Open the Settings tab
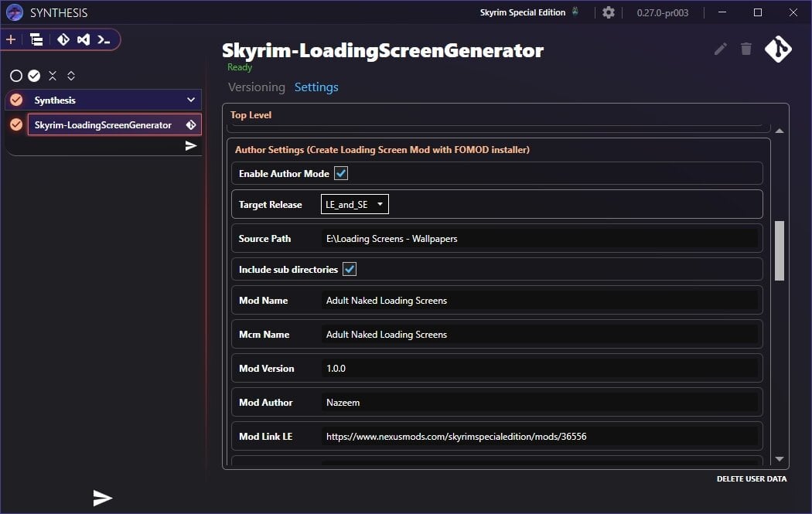The height and width of the screenshot is (514, 812). [x=316, y=87]
